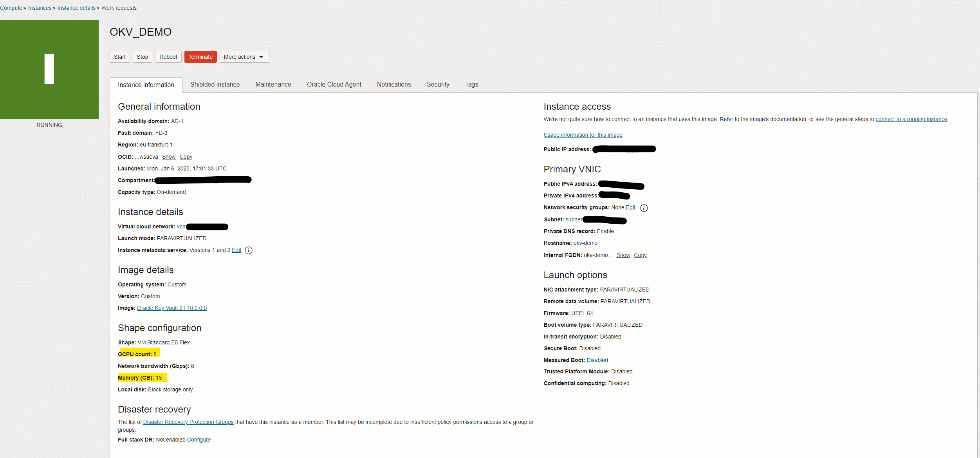Screen dimensions: 980x458
Task: Edit the Instance metadata service setting
Action: pyautogui.click(x=236, y=250)
